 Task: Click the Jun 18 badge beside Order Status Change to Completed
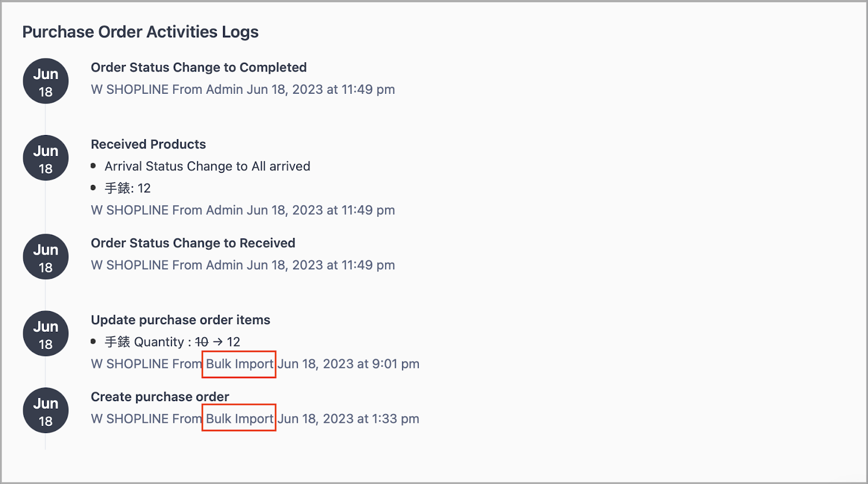click(45, 81)
